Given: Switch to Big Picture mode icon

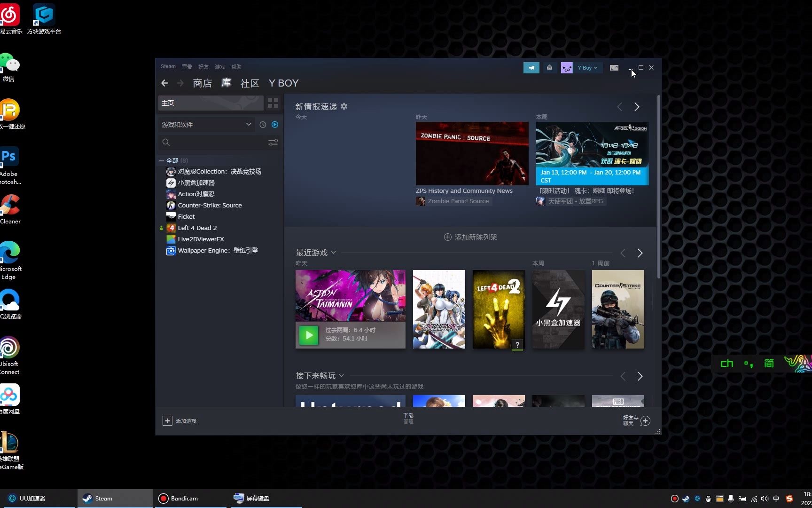Looking at the screenshot, I should [x=614, y=67].
